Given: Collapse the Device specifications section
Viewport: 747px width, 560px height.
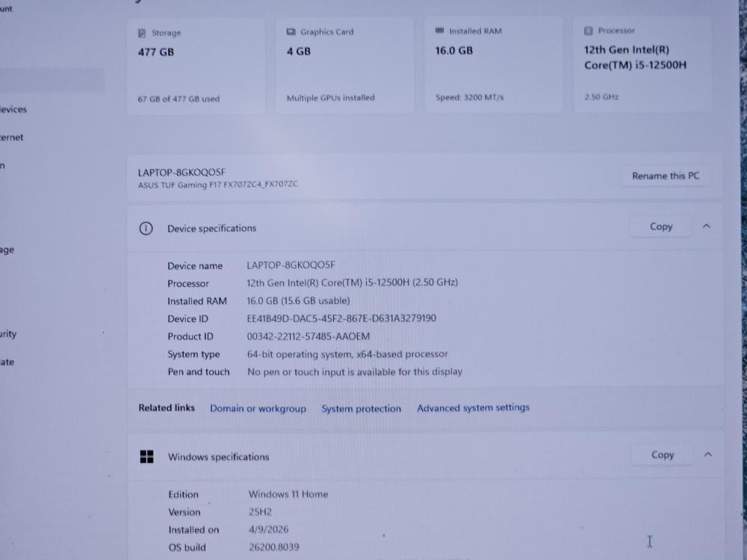Looking at the screenshot, I should click(x=707, y=226).
